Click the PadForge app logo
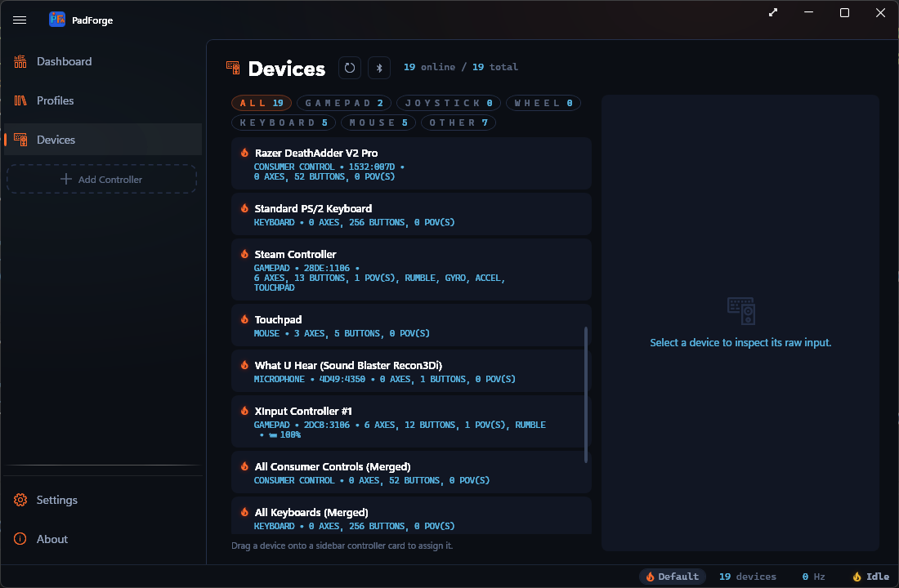Viewport: 899px width, 588px height. [x=56, y=20]
